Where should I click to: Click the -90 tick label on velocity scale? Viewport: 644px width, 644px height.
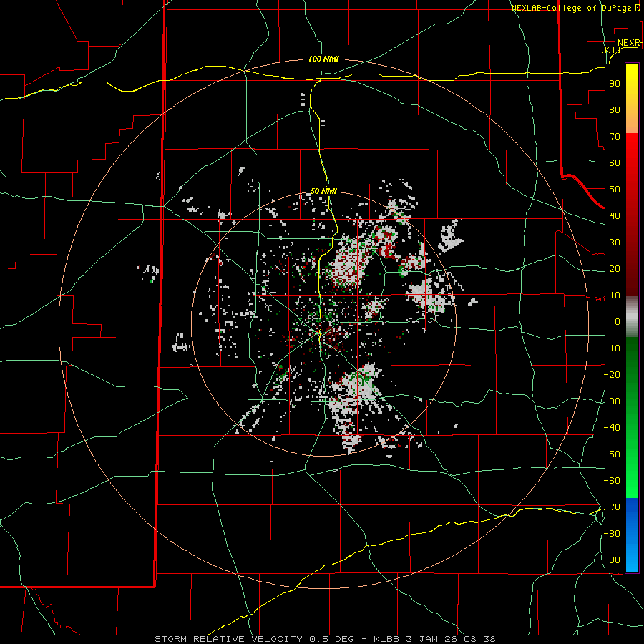612,560
